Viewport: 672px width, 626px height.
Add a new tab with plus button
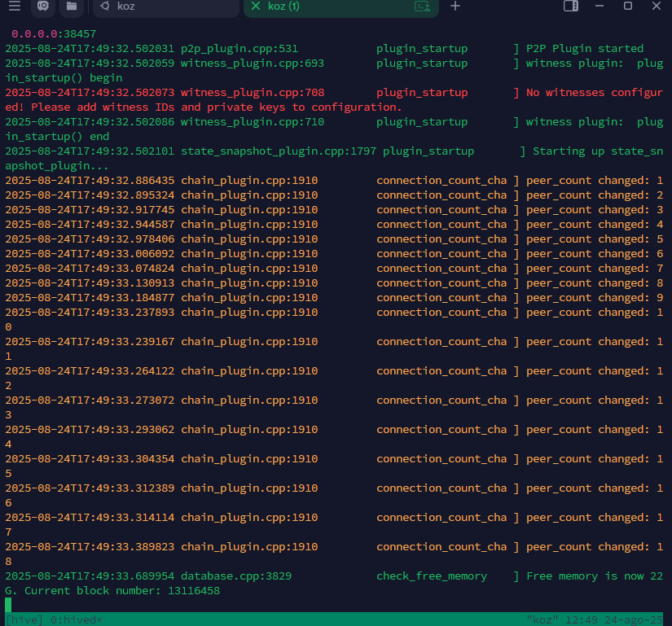(455, 6)
